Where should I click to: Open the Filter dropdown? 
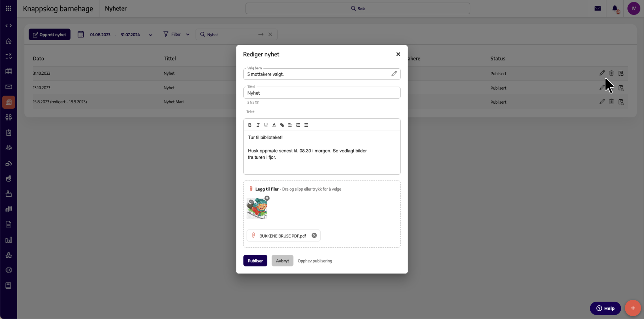pos(176,34)
